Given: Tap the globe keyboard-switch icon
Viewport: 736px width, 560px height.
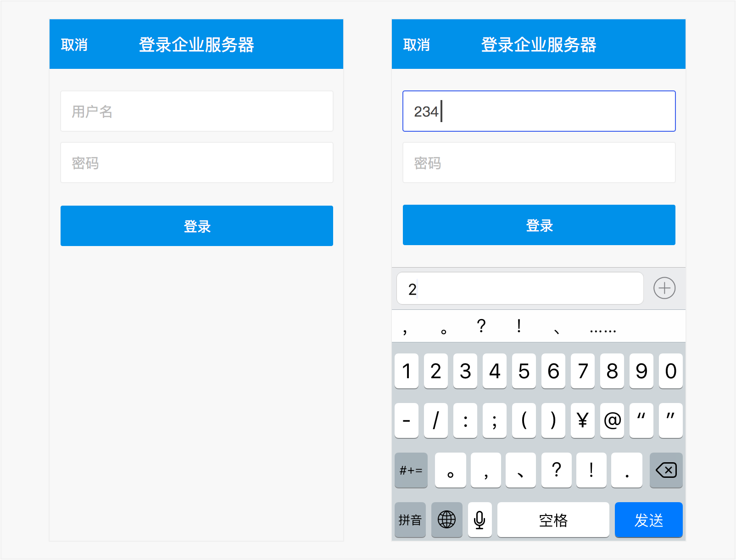Looking at the screenshot, I should [447, 520].
